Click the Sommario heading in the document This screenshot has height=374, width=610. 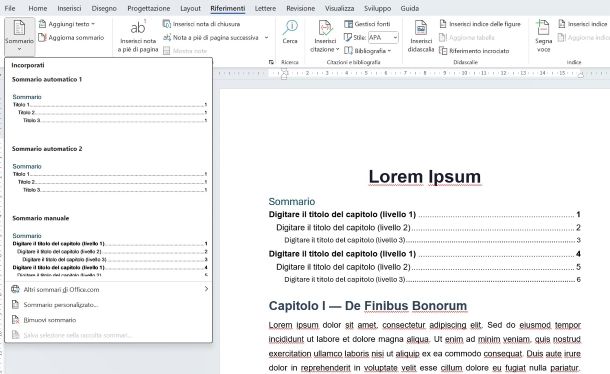(x=291, y=201)
